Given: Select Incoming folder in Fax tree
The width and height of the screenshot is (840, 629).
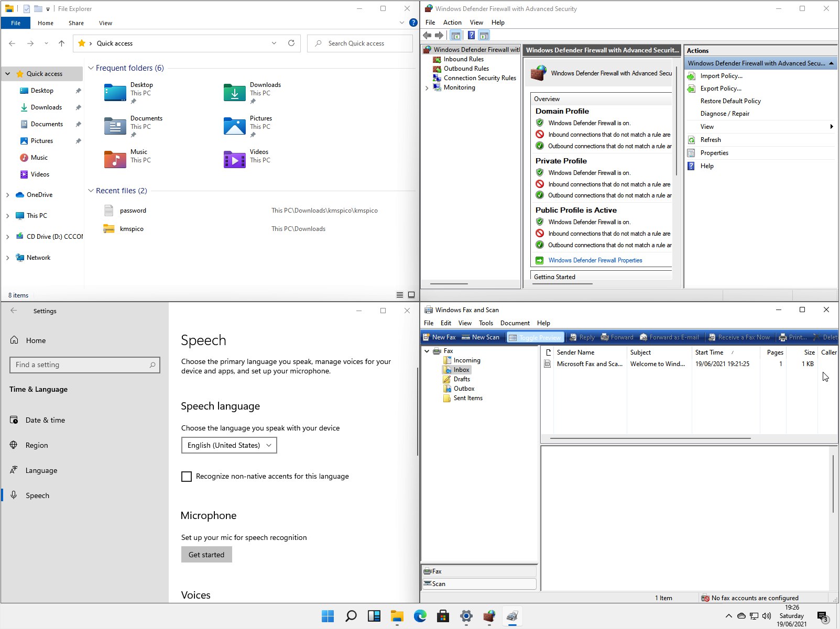Looking at the screenshot, I should [x=466, y=360].
